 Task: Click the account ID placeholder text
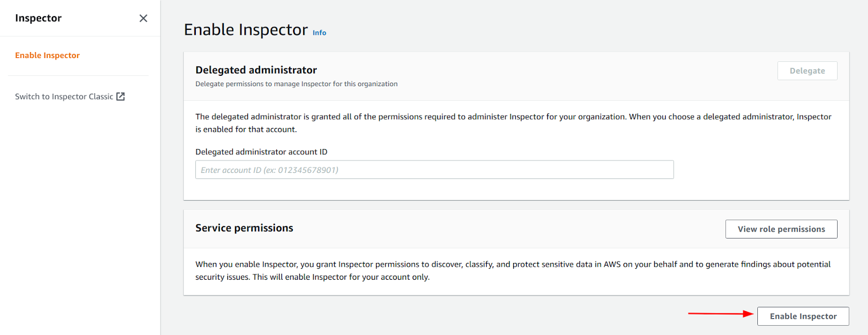coord(270,170)
